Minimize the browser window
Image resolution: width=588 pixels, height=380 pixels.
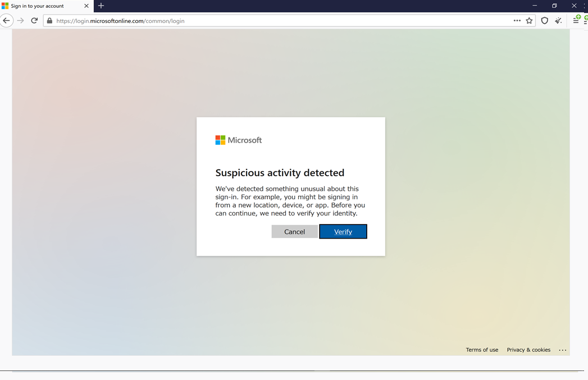point(535,6)
